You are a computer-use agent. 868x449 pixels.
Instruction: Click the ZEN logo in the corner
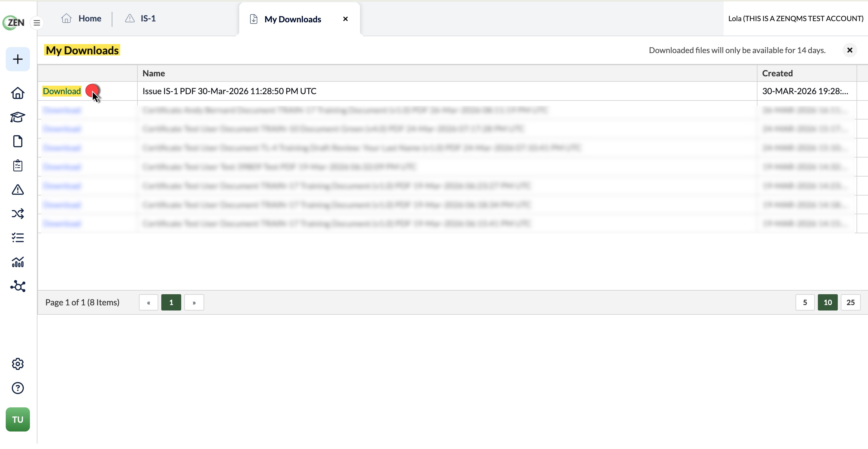click(14, 23)
